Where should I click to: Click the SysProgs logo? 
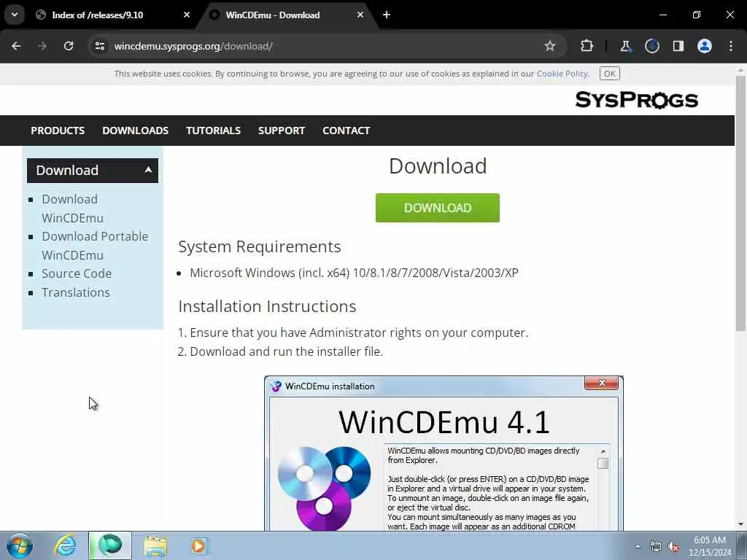coord(636,100)
